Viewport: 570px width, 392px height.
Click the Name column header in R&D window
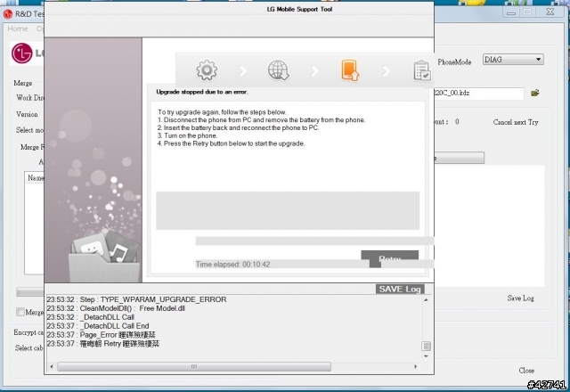(36, 178)
